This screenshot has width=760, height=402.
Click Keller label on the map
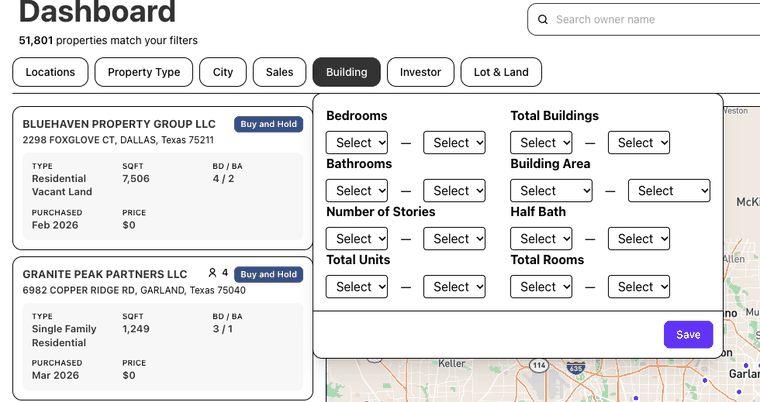pyautogui.click(x=452, y=363)
